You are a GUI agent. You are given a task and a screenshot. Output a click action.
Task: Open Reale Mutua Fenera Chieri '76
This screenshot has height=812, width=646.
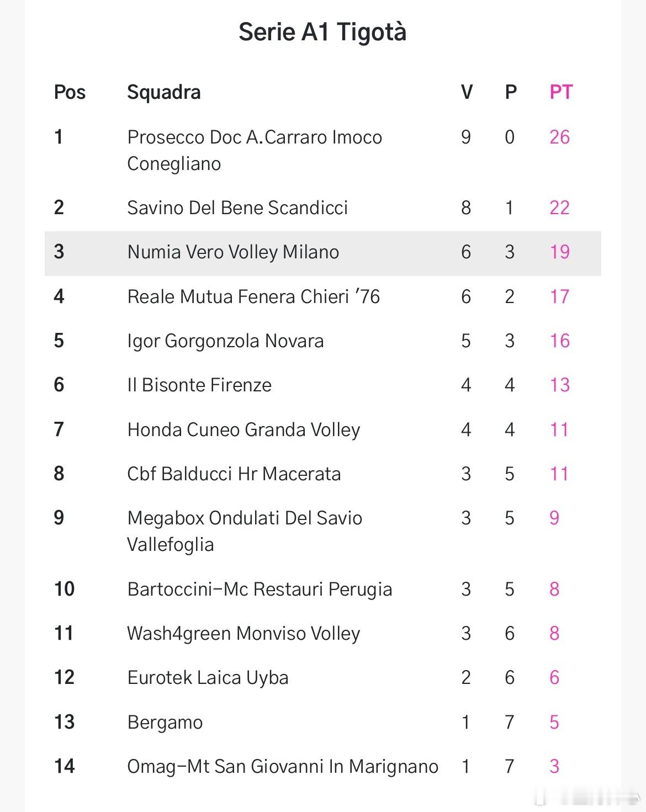tap(253, 296)
